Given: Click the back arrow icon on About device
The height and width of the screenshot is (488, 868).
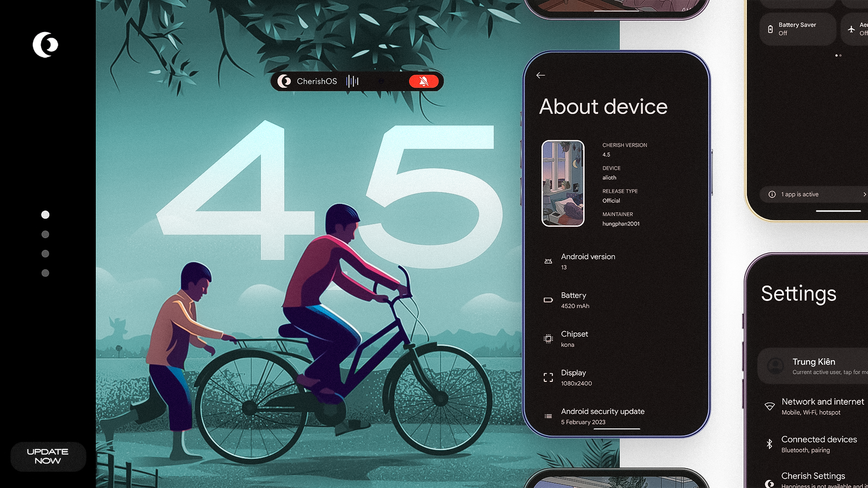Looking at the screenshot, I should point(541,75).
